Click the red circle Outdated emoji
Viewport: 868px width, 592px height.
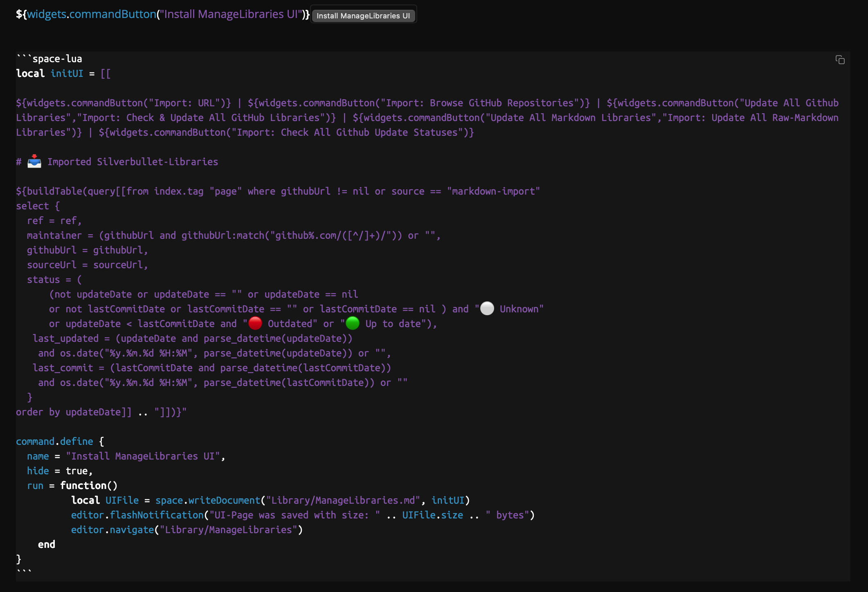coord(255,323)
